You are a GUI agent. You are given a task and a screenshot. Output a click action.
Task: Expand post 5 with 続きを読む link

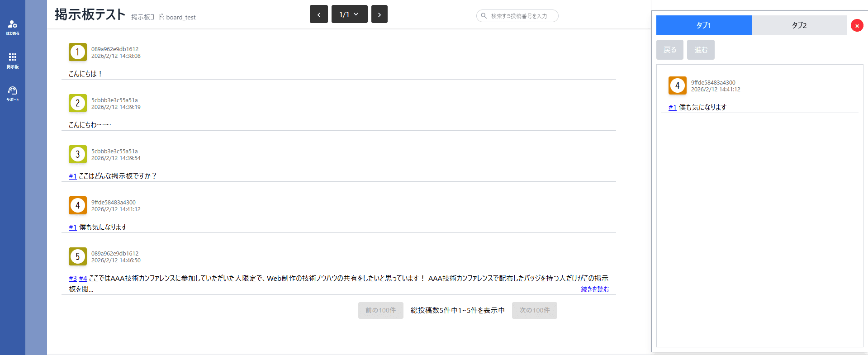[x=595, y=289]
